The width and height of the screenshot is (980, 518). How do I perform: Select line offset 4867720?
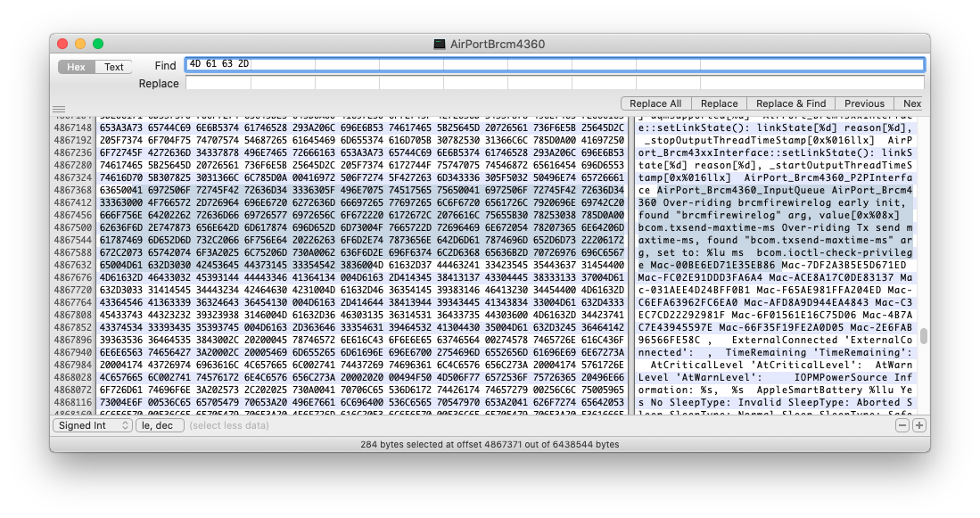pos(72,290)
